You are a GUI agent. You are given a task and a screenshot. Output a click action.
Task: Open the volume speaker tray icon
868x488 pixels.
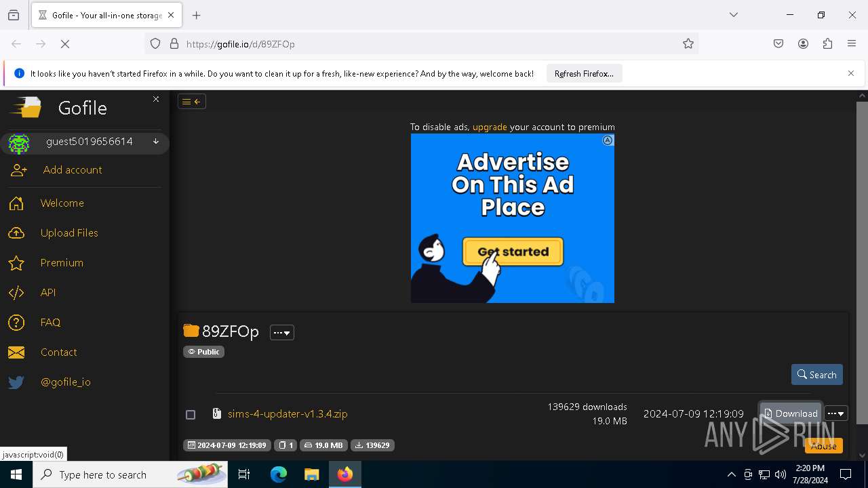(781, 474)
